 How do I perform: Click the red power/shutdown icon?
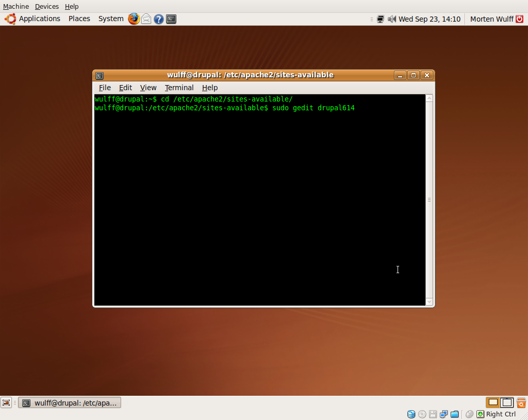coord(520,19)
